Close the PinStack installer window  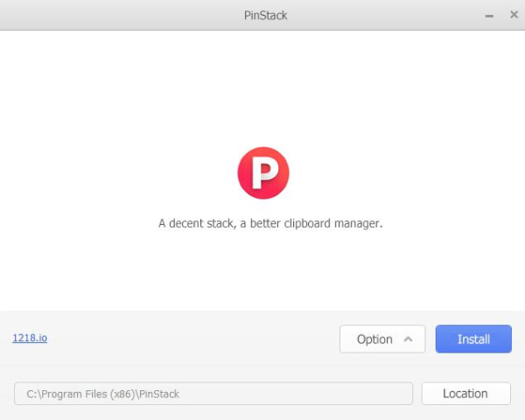point(514,16)
